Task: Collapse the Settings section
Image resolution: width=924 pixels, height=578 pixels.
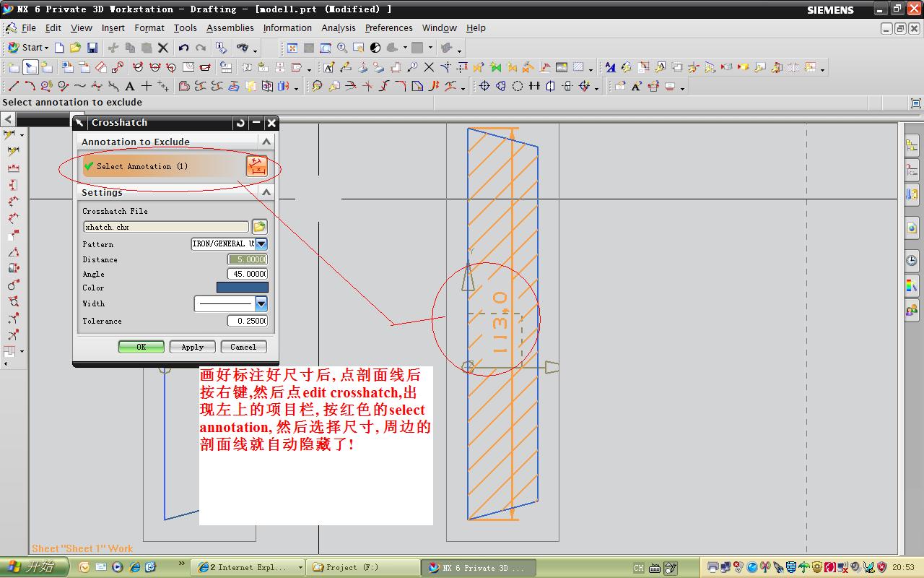Action: pos(266,192)
